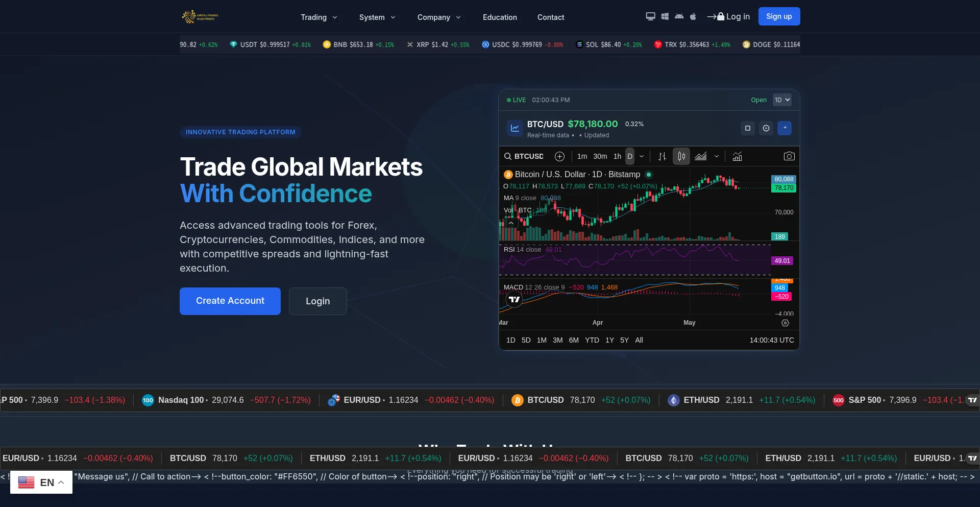Click the Apple platform icon in header
The width and height of the screenshot is (980, 507).
click(693, 16)
